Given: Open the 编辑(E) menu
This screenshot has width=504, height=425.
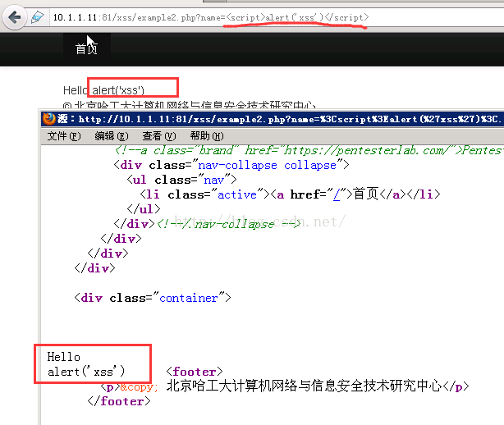Looking at the screenshot, I should point(112,136).
